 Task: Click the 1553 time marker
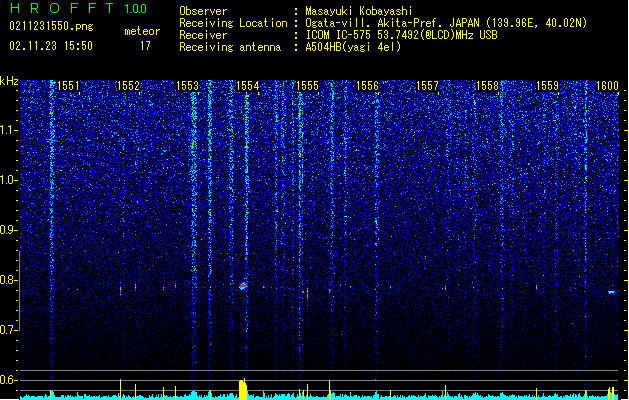(x=188, y=86)
